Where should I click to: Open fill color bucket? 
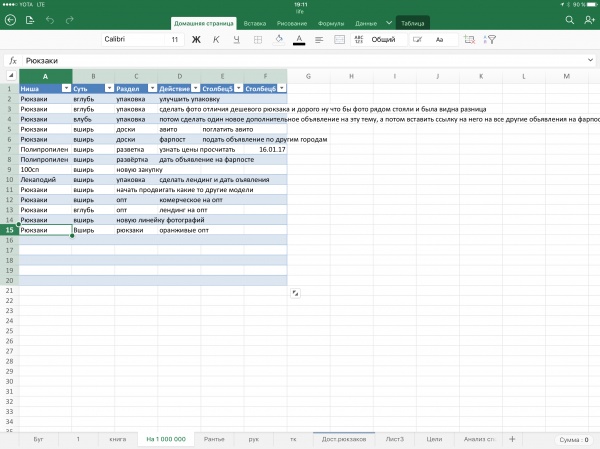point(279,39)
